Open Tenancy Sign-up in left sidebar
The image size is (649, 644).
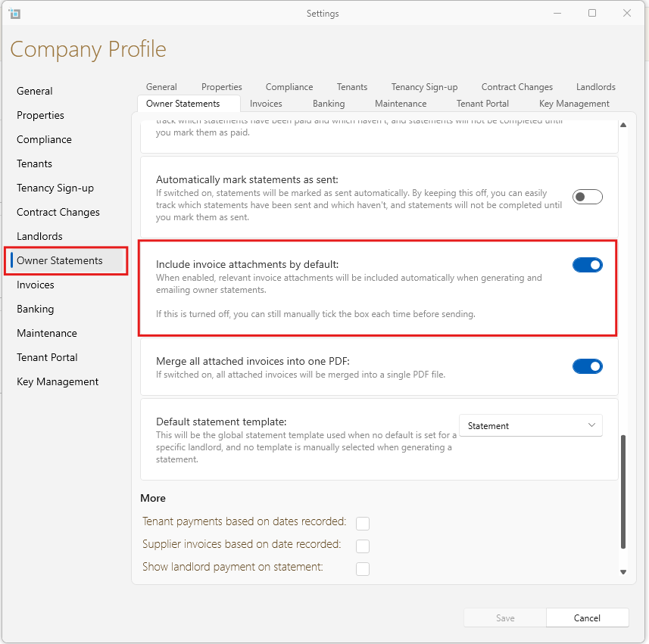(55, 188)
